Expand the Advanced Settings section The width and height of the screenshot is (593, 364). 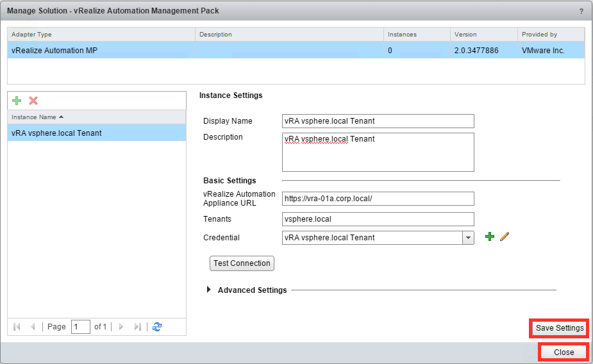click(x=209, y=290)
